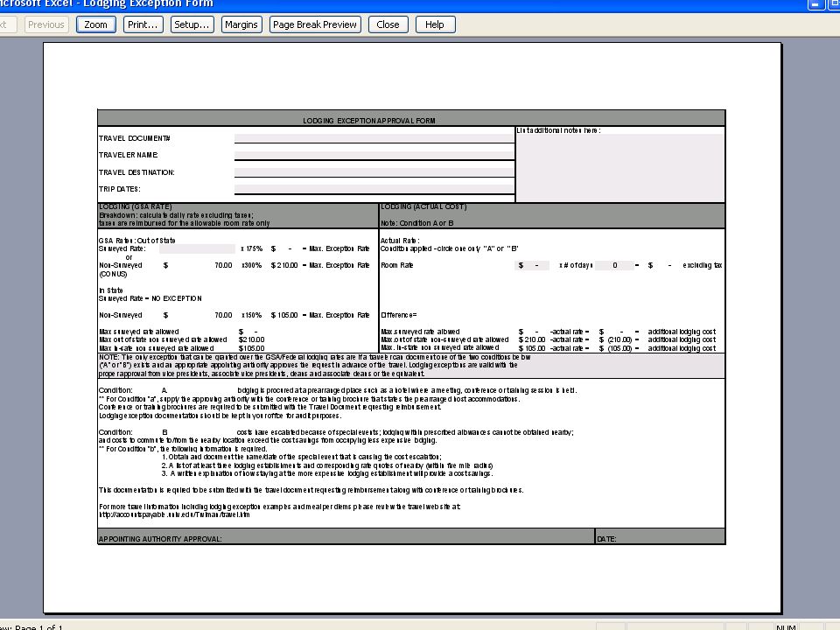Click the "(210.00)" negative amount

tap(619, 339)
